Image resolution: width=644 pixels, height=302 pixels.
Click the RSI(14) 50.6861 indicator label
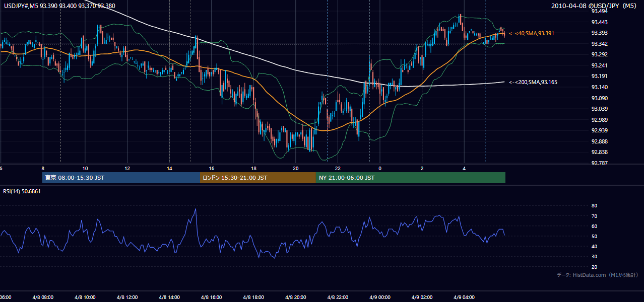22,191
